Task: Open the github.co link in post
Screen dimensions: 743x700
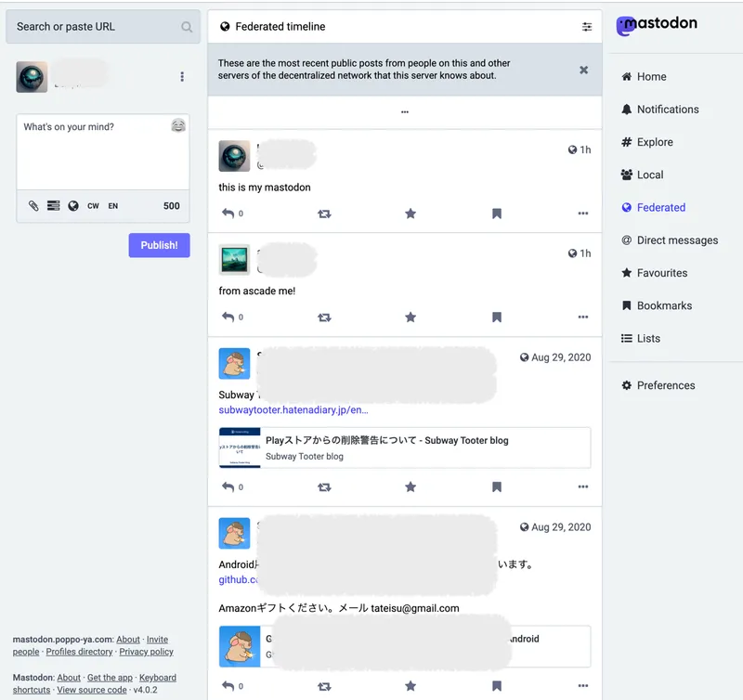Action: [238, 579]
